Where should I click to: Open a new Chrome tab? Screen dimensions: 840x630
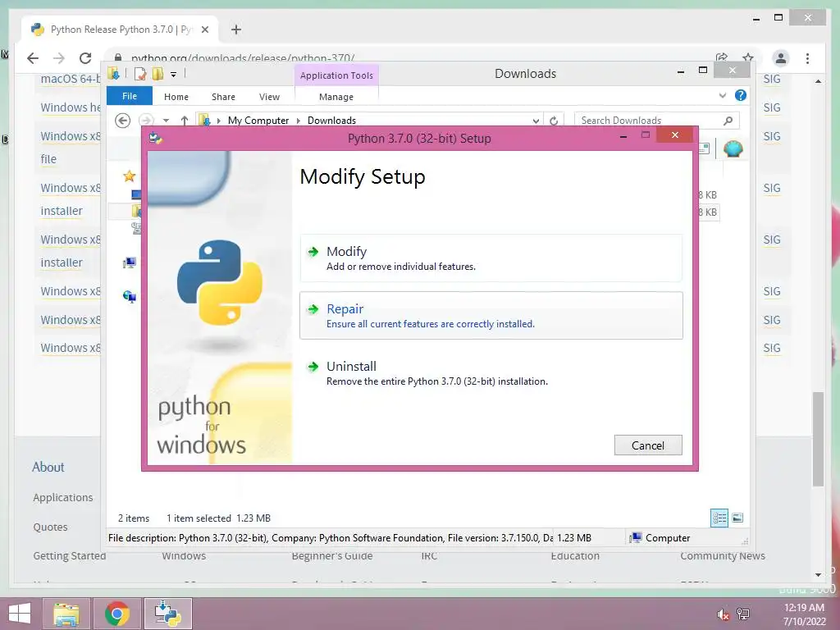[x=235, y=30]
